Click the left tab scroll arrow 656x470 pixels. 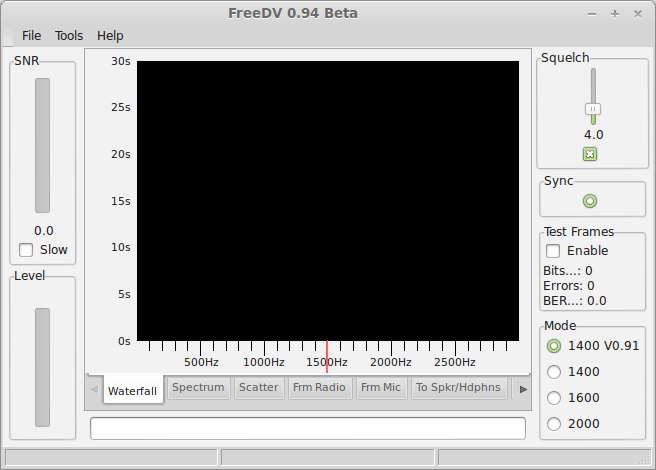click(x=95, y=389)
